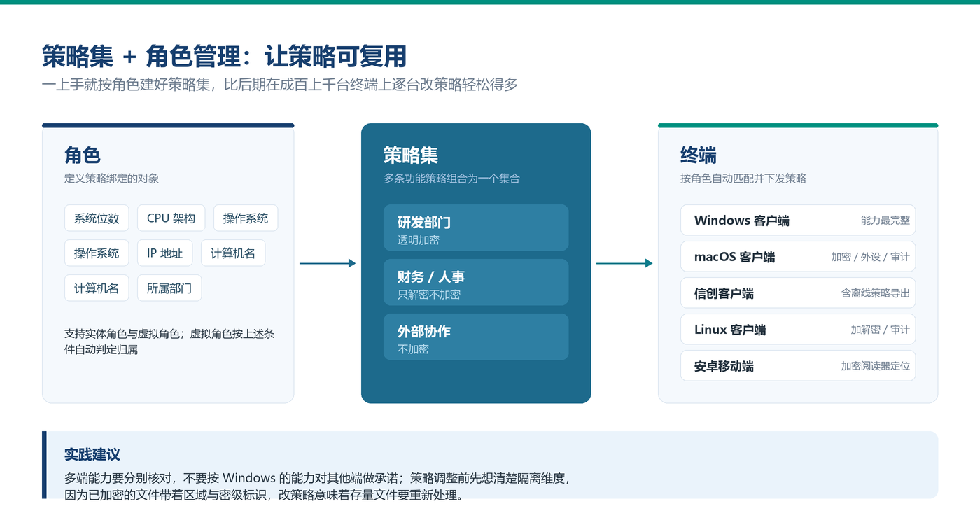Viewport: 980px width, 532px height.
Task: Click the 系统位数 role attribute chip
Action: [x=97, y=218]
